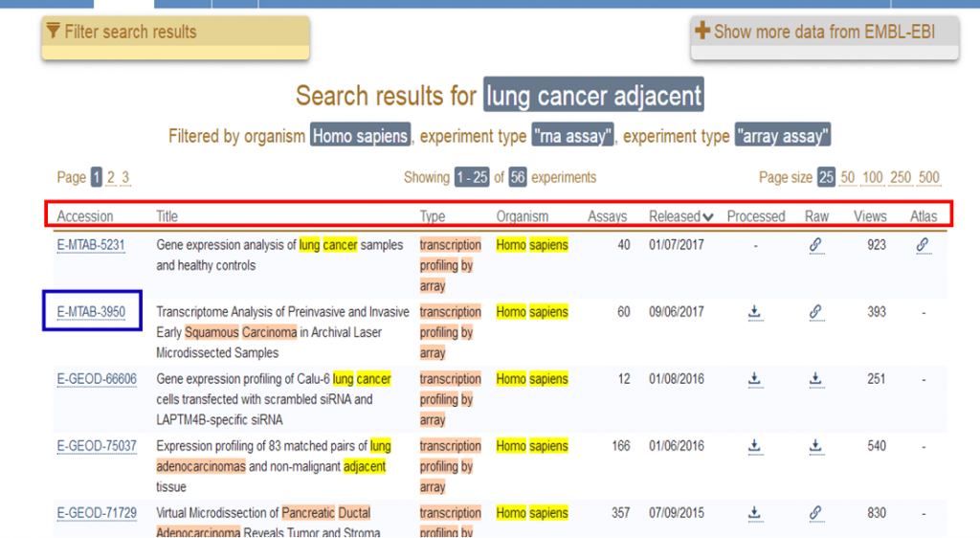Download raw data for E-GEOD-75037
This screenshot has height=538, width=980.
pos(815,446)
